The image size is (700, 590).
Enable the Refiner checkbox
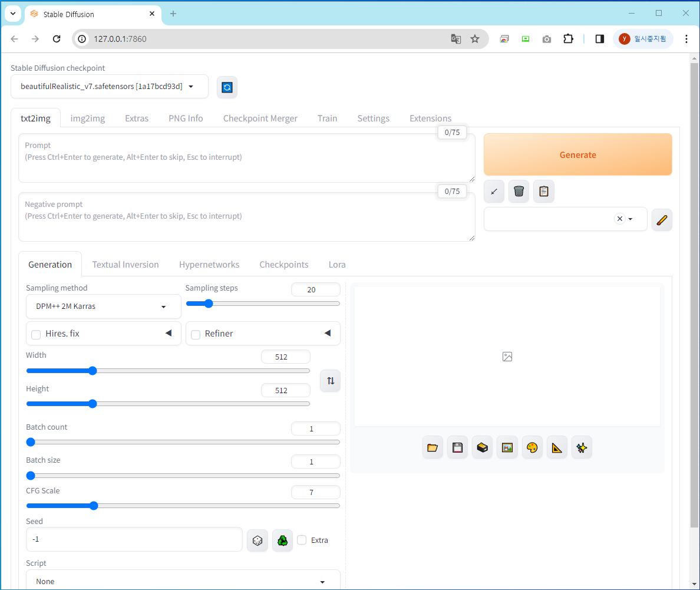tap(196, 335)
